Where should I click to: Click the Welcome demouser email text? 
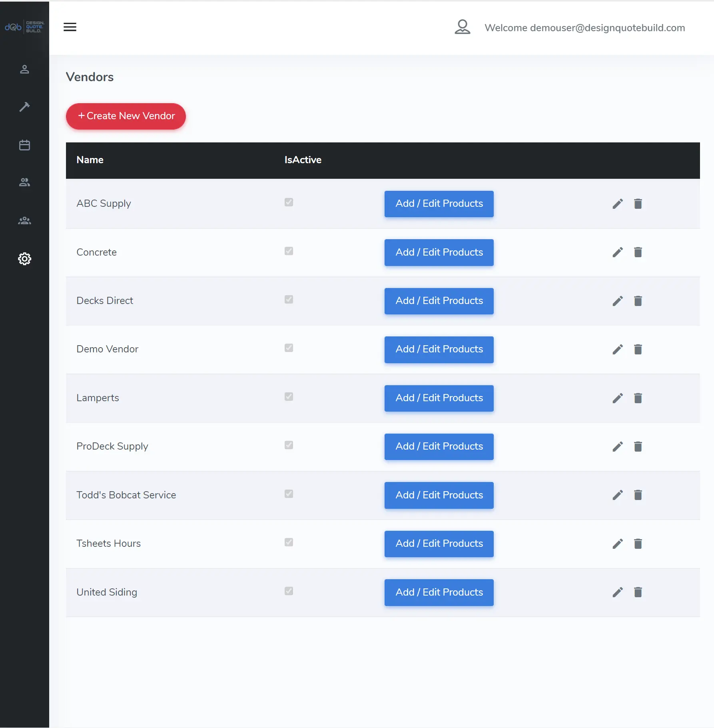click(x=584, y=28)
